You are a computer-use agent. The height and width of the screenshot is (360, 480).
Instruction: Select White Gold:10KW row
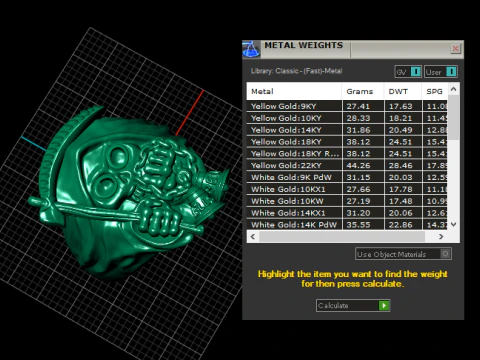point(347,201)
